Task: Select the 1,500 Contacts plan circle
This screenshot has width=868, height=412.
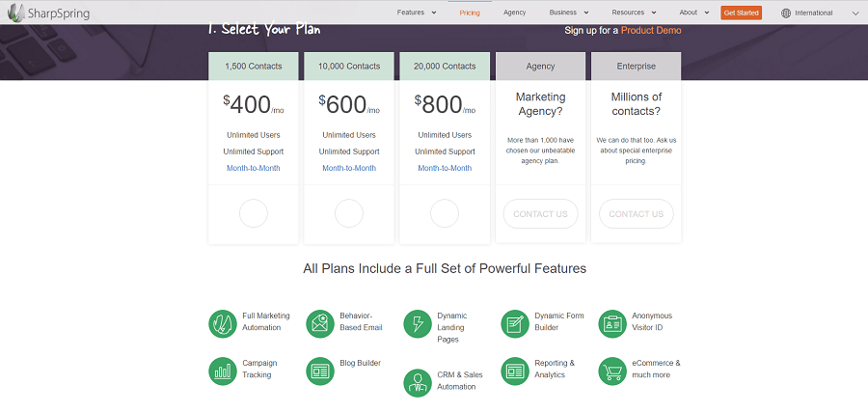Action: (253, 213)
